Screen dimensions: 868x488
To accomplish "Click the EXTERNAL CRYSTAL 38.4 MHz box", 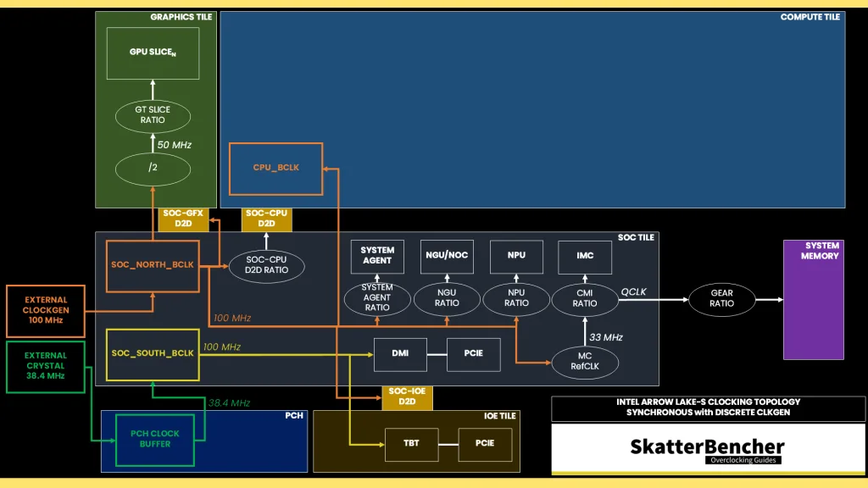I will click(x=46, y=367).
